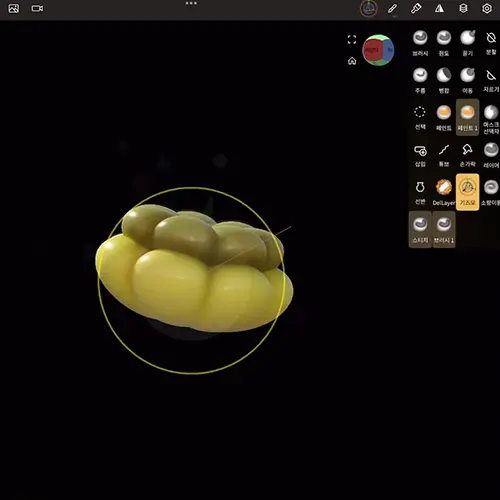This screenshot has height=500, width=500.
Task: Toggle symmetry with the triangle icon
Action: [x=439, y=8]
